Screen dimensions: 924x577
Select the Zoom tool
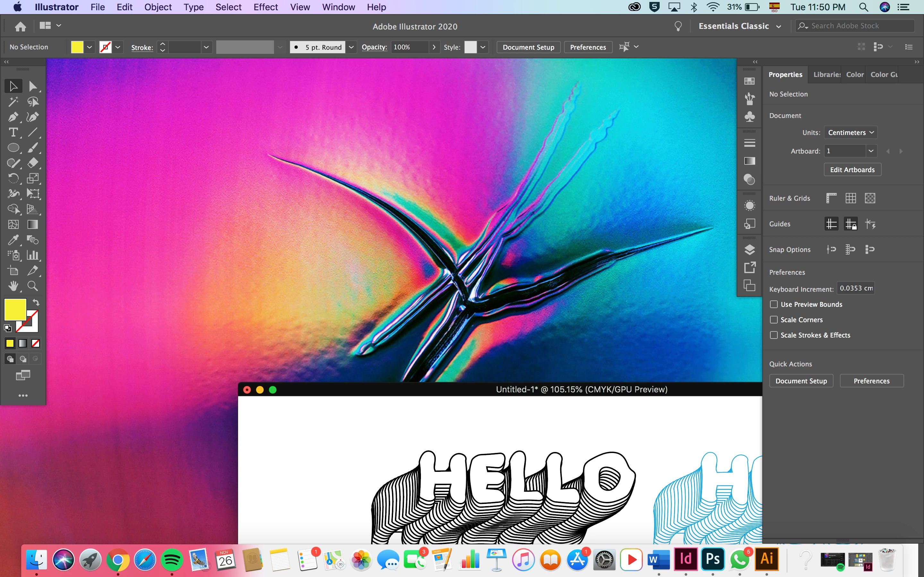click(x=32, y=286)
